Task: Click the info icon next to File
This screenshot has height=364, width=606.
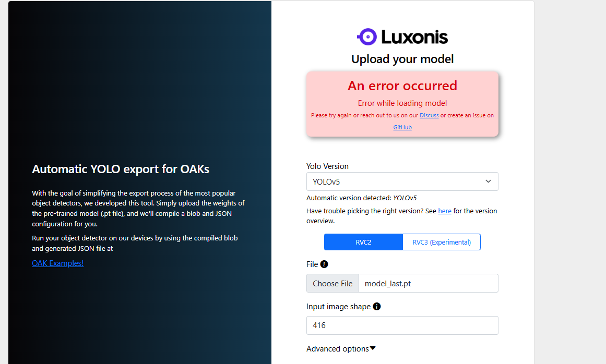Action: pos(324,264)
